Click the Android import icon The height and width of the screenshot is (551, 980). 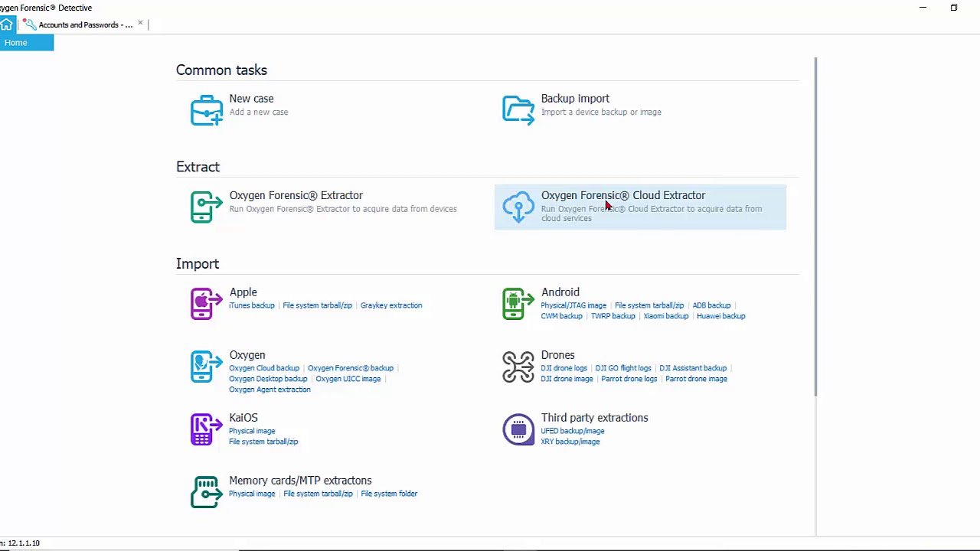[518, 304]
